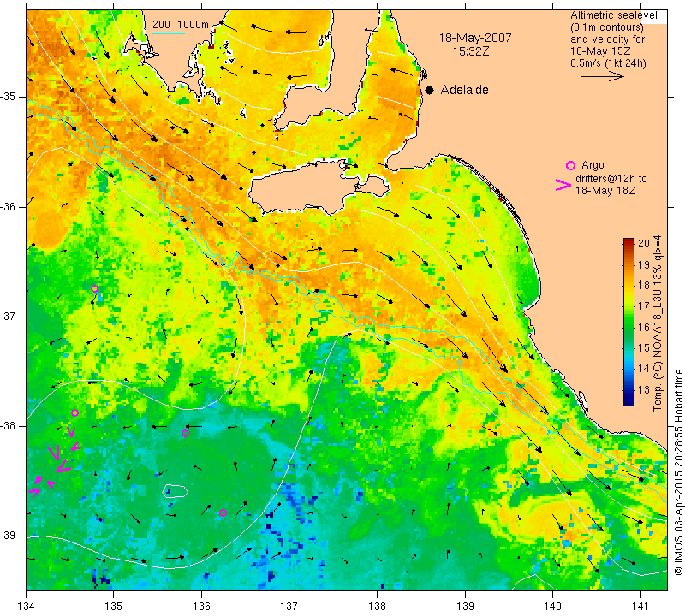Screen dimensions: 685x616
Task: Click the Argo float marker near 37°S 135°E
Action: coord(94,288)
